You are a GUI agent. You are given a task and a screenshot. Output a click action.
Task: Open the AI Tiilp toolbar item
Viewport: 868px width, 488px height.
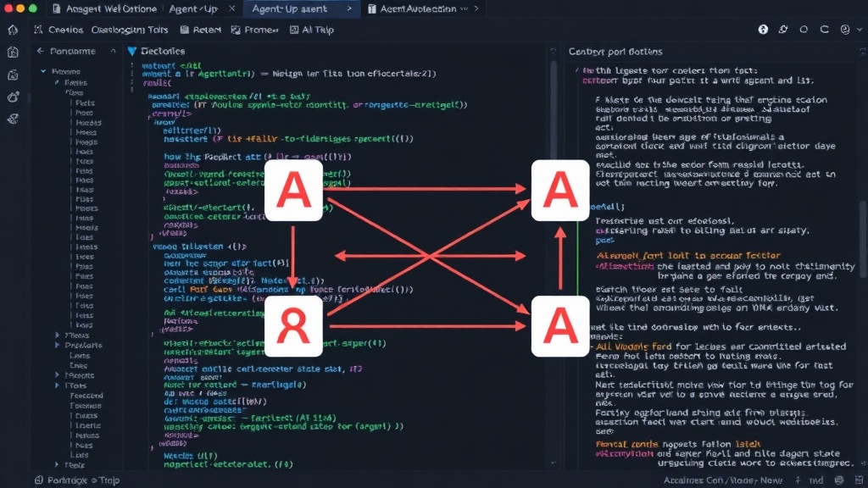click(312, 30)
